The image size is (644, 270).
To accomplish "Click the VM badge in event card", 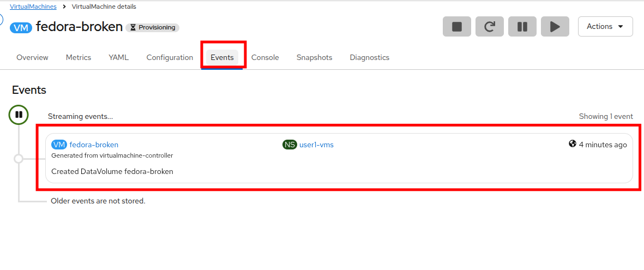I will [59, 145].
